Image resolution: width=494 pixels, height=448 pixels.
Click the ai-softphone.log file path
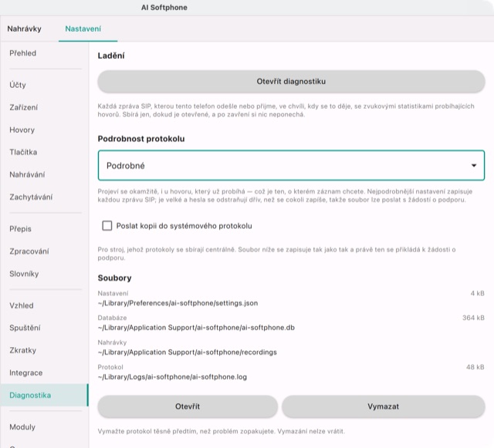[x=172, y=377]
